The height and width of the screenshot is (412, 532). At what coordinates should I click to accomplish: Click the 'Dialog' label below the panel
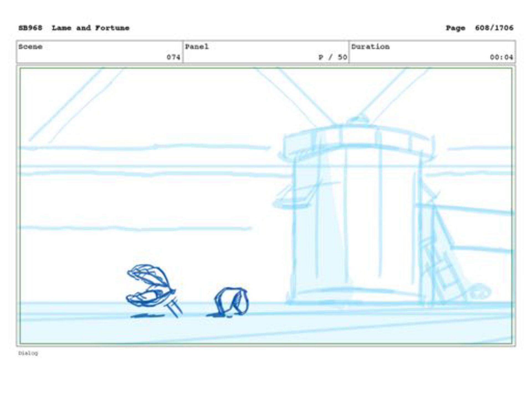point(28,353)
